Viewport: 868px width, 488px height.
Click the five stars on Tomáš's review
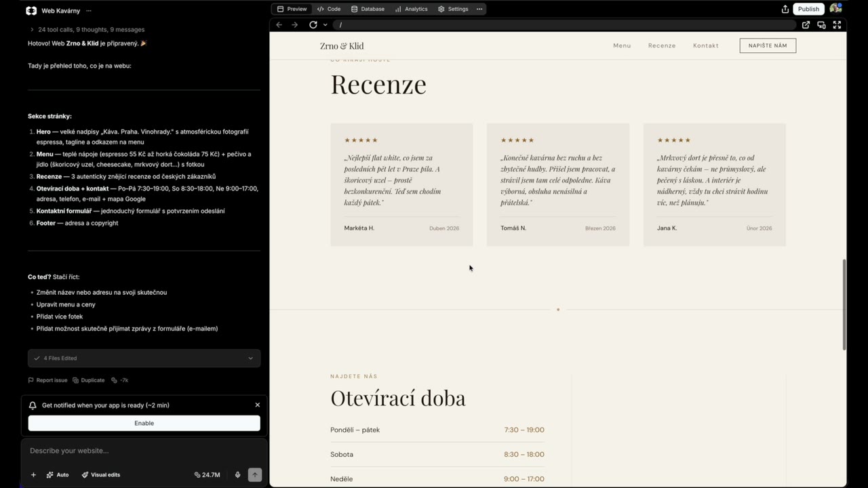click(517, 140)
